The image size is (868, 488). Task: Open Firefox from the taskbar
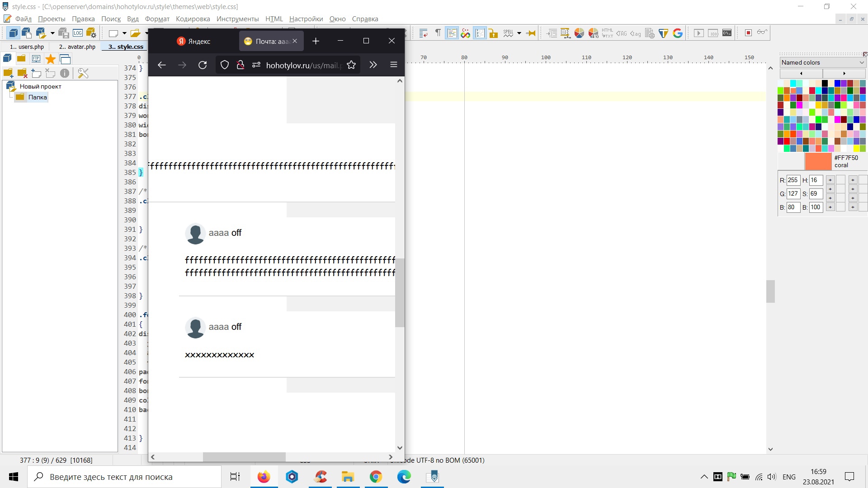click(264, 477)
